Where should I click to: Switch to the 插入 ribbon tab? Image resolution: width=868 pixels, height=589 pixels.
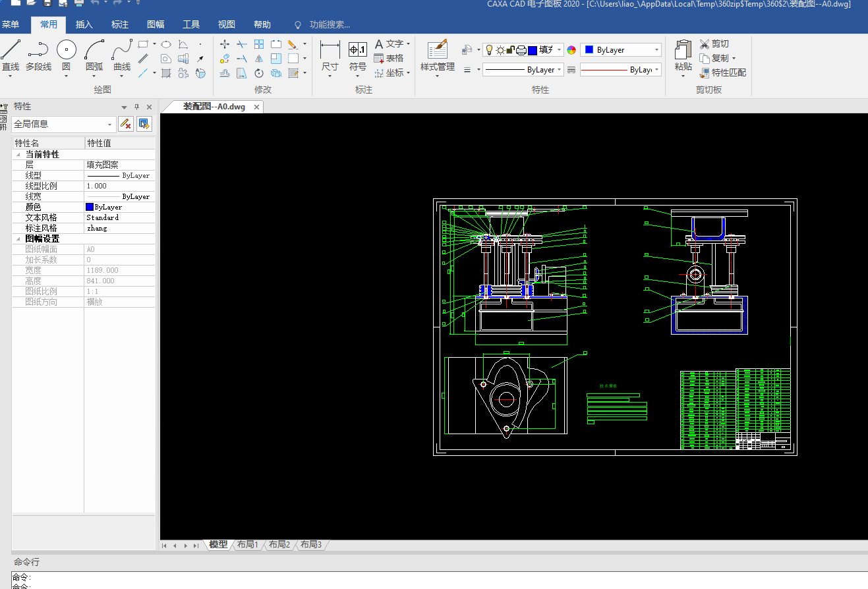click(x=84, y=25)
